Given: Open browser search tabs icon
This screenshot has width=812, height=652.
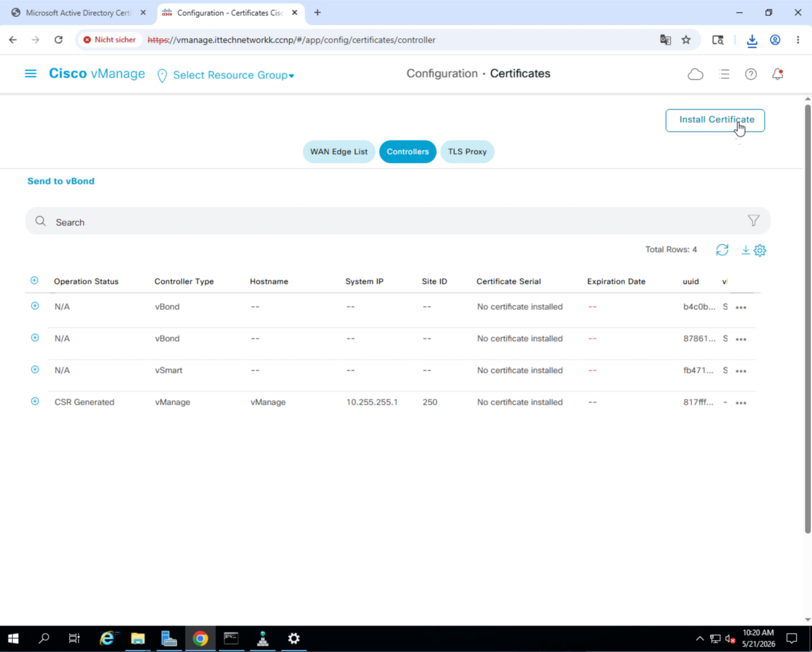Looking at the screenshot, I should point(718,40).
